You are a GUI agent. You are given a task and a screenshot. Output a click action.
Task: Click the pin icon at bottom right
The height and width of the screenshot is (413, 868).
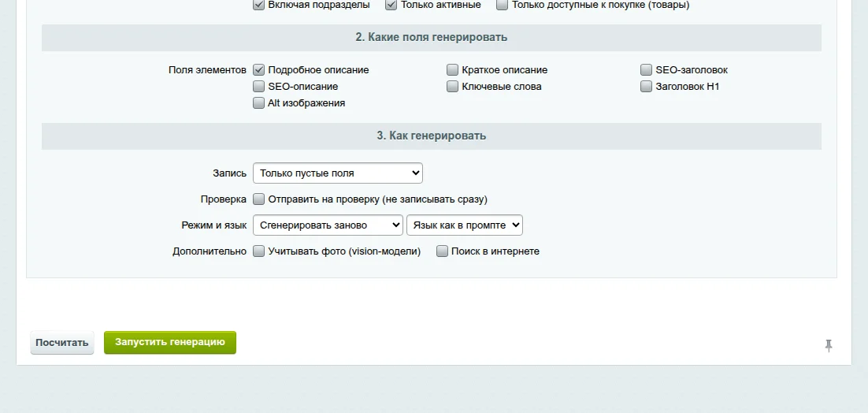click(x=828, y=345)
